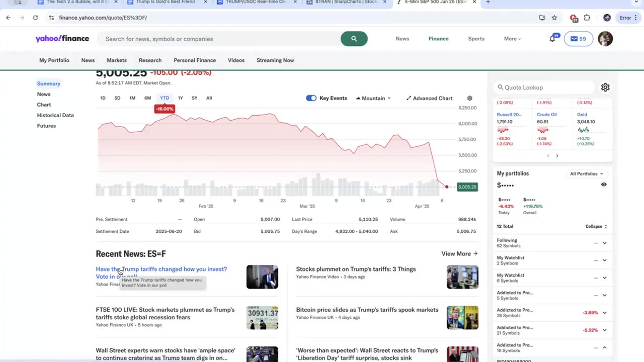The image size is (644, 362).
Task: Select the 6M chart range
Action: 147,98
